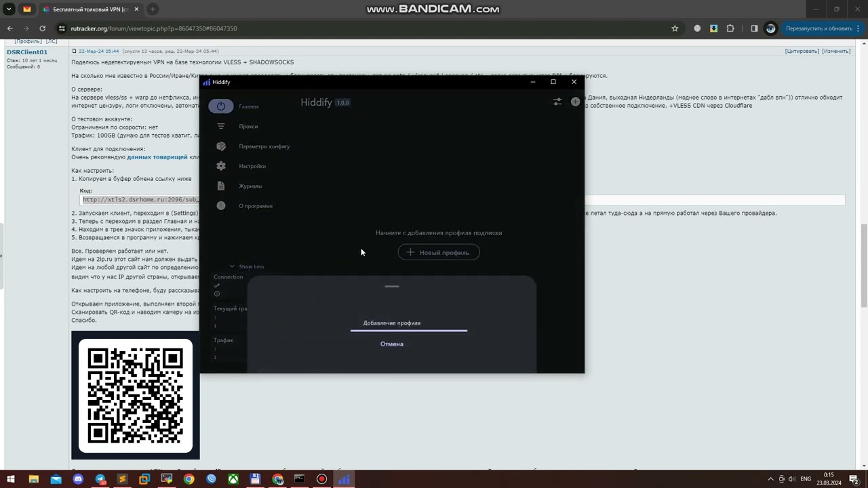The width and height of the screenshot is (868, 488).
Task: Open Bandicam recorder icon in taskbar
Action: click(x=321, y=479)
